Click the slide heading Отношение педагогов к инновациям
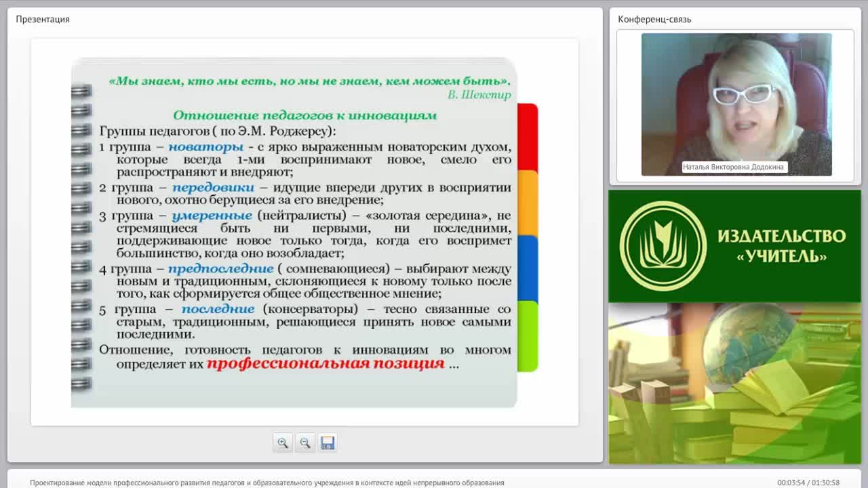Screen dimensions: 868x488 click(304, 115)
